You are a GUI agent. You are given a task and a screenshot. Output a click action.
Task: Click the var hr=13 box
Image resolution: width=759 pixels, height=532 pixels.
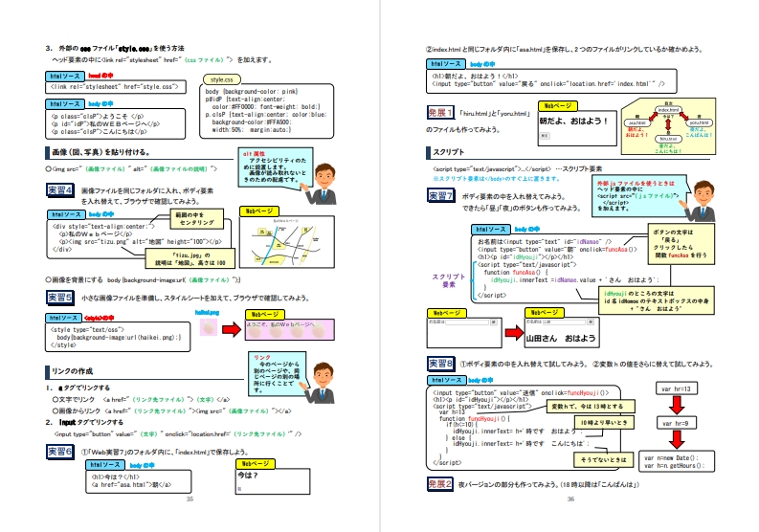click(677, 388)
